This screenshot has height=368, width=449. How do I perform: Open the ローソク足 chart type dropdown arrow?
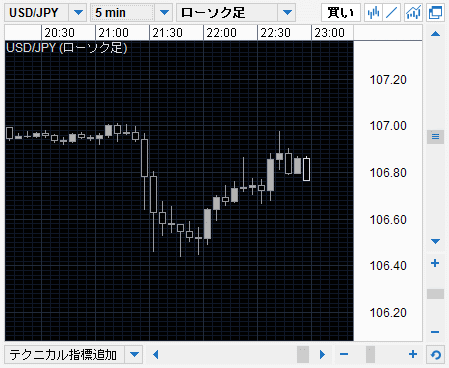(x=287, y=13)
